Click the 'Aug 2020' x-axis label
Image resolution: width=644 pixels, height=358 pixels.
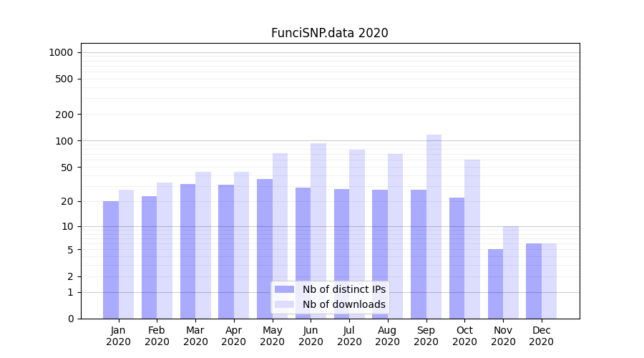(388, 336)
